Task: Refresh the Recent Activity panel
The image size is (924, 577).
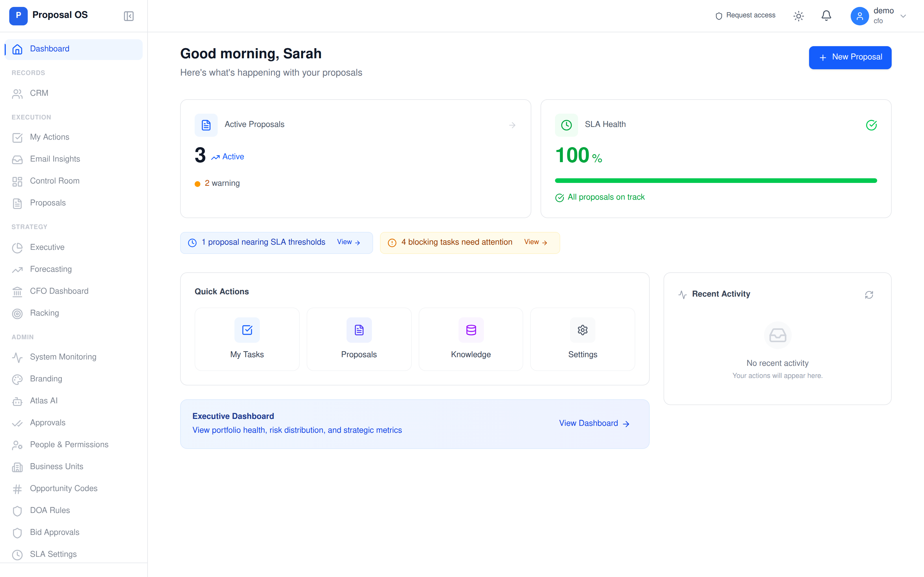Action: (x=869, y=295)
